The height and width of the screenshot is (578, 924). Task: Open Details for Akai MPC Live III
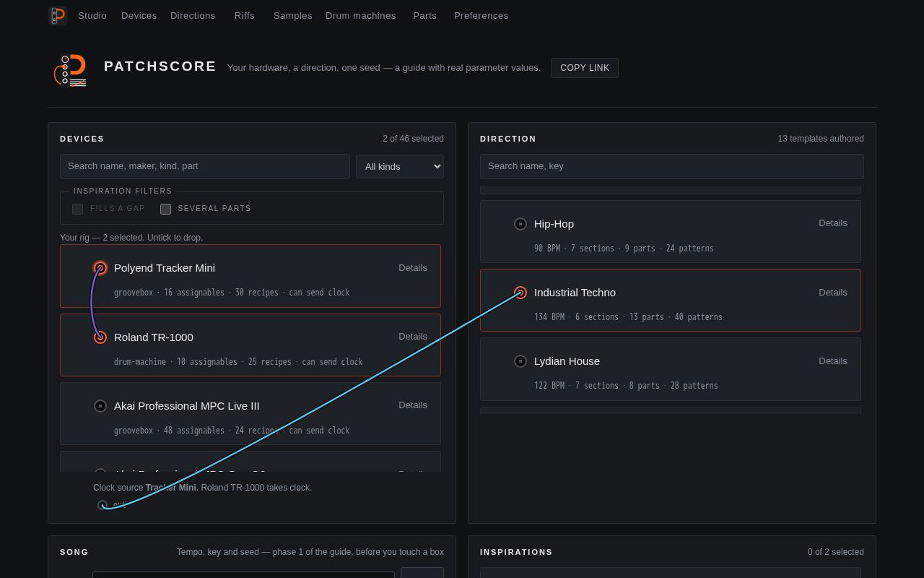click(413, 405)
